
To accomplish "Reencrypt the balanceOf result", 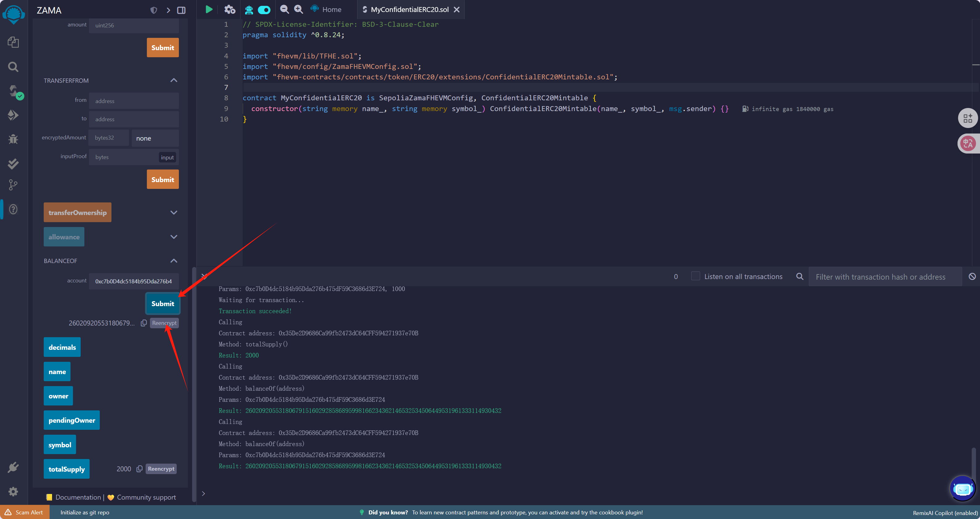I will pyautogui.click(x=164, y=323).
